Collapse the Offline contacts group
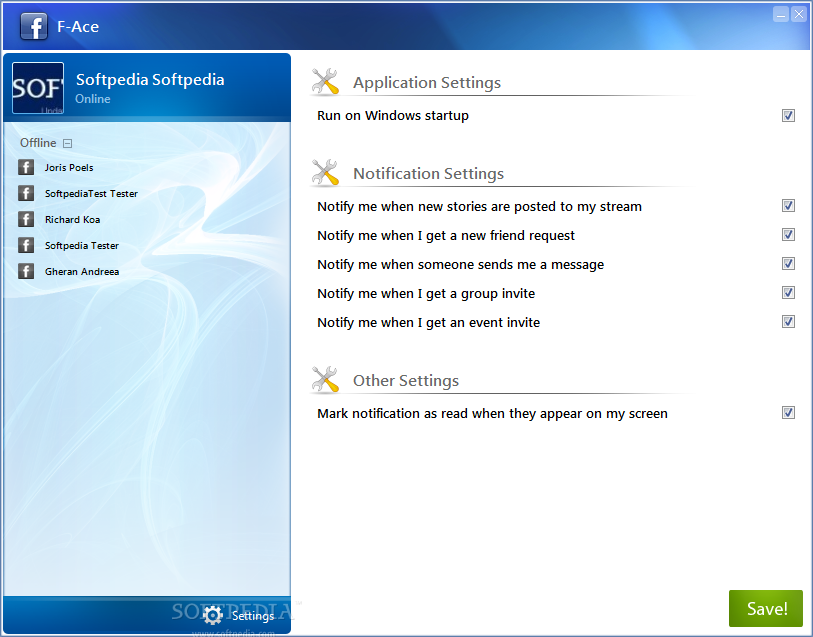The image size is (813, 637). pos(67,144)
